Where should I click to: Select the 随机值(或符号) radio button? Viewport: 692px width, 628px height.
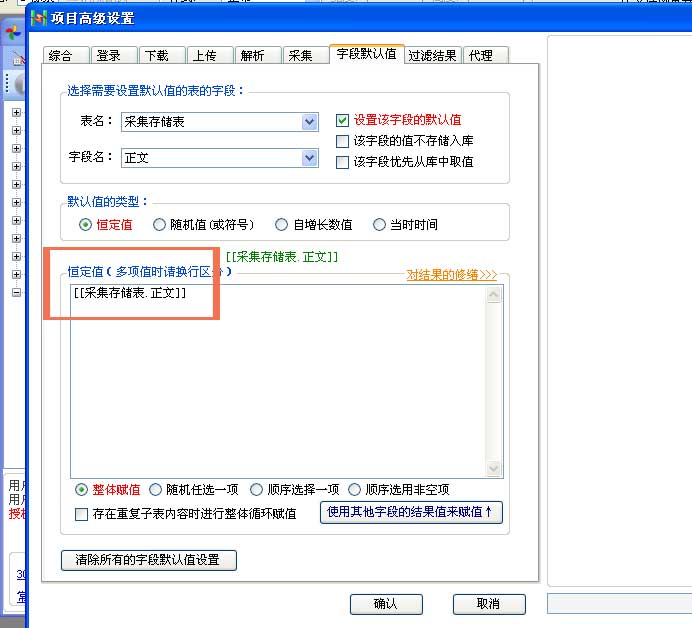(x=160, y=225)
